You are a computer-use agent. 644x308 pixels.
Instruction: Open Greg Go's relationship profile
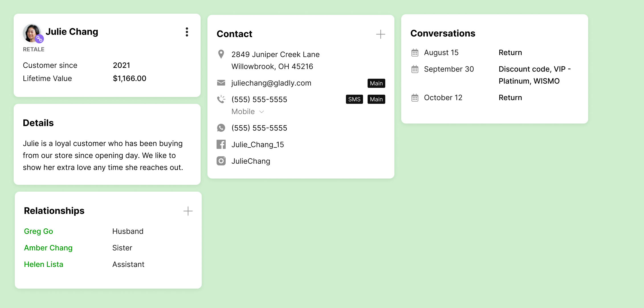pos(38,231)
